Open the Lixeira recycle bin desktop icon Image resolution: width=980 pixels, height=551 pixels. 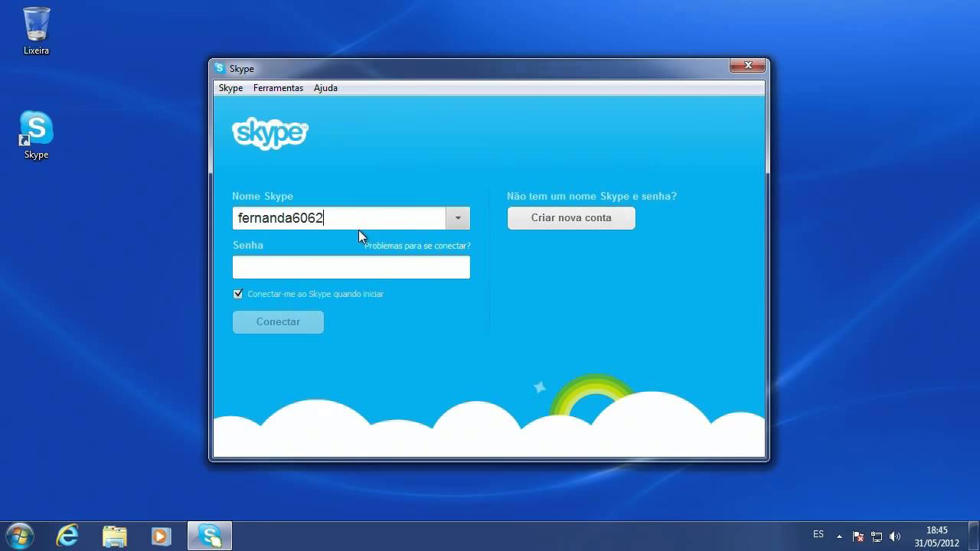(36, 31)
